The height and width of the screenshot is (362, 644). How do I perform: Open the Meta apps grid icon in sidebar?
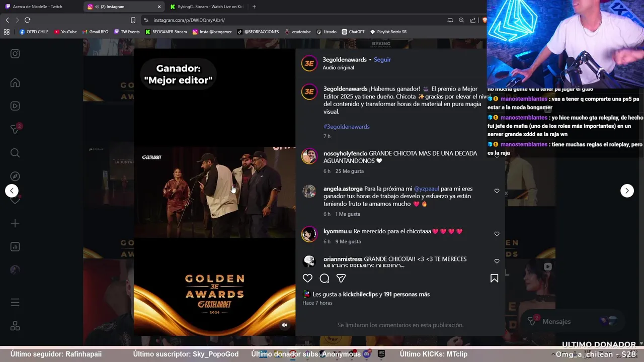point(15,326)
